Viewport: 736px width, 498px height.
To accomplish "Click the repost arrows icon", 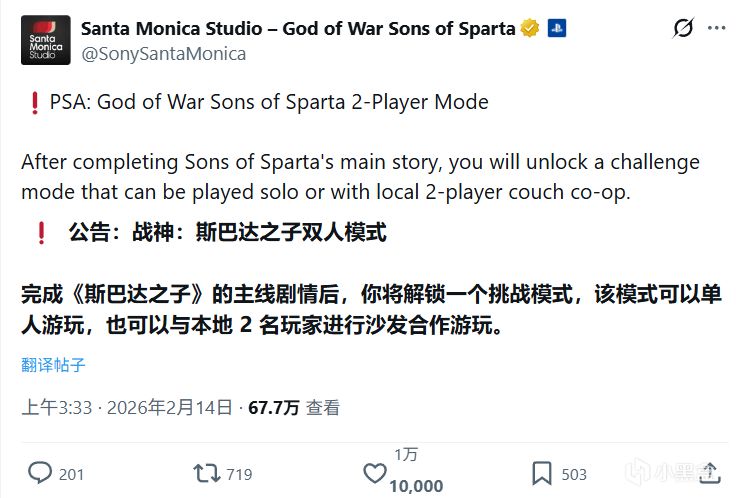I will [205, 473].
